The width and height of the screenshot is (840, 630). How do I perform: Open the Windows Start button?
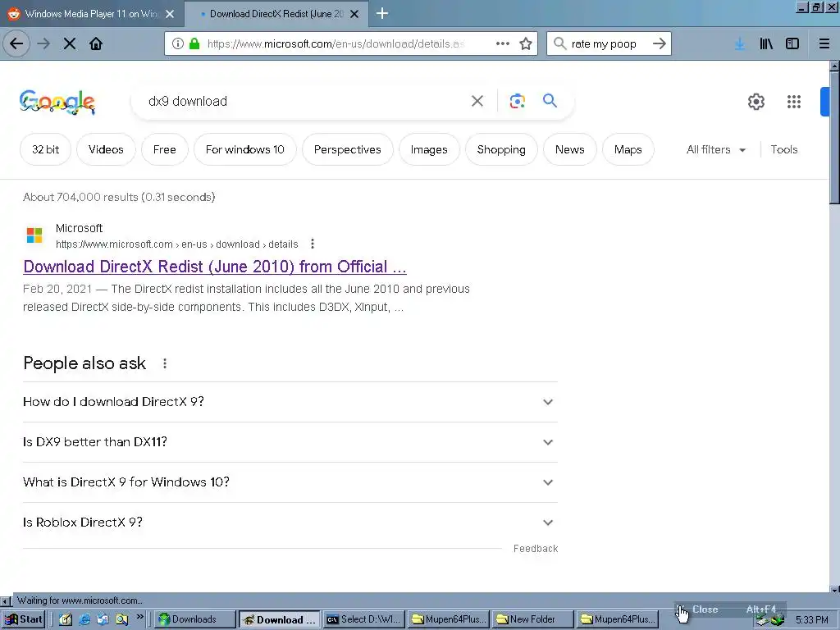coord(23,620)
